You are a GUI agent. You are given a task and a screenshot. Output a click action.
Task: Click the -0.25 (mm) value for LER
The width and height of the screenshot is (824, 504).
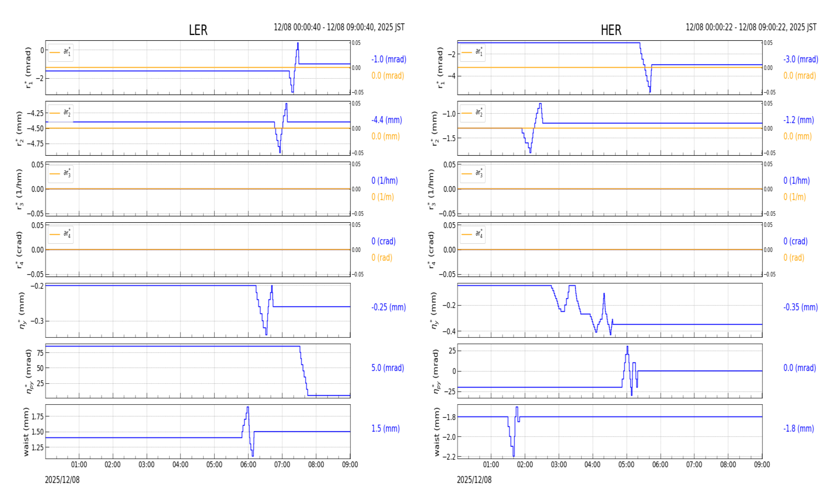click(x=389, y=307)
